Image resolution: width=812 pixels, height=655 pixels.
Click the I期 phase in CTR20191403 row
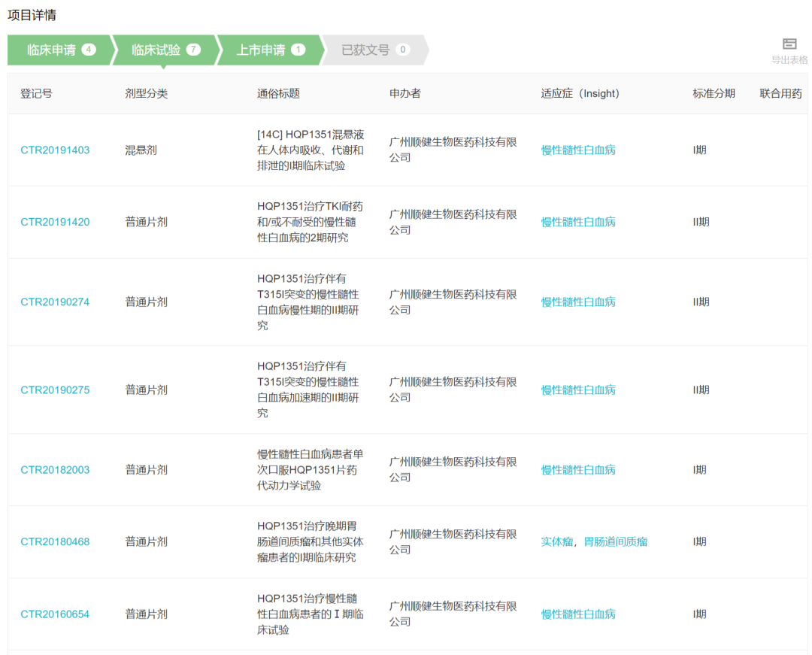coord(700,150)
